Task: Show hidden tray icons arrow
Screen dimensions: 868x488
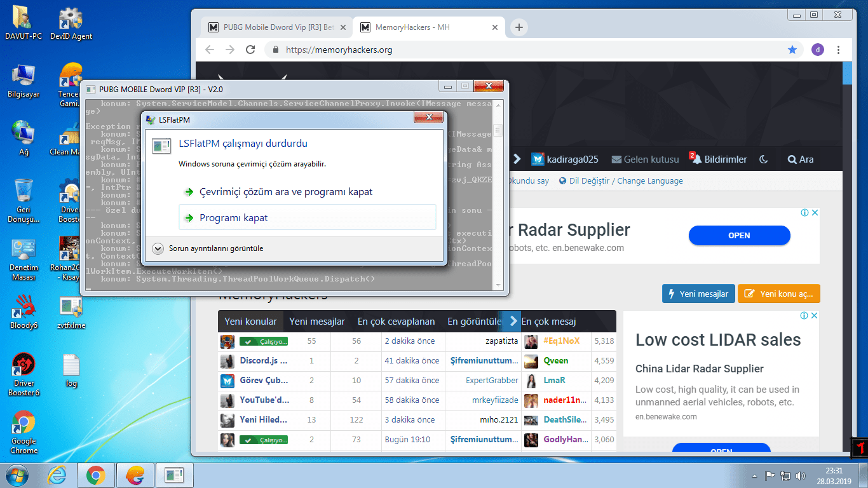Action: (754, 475)
